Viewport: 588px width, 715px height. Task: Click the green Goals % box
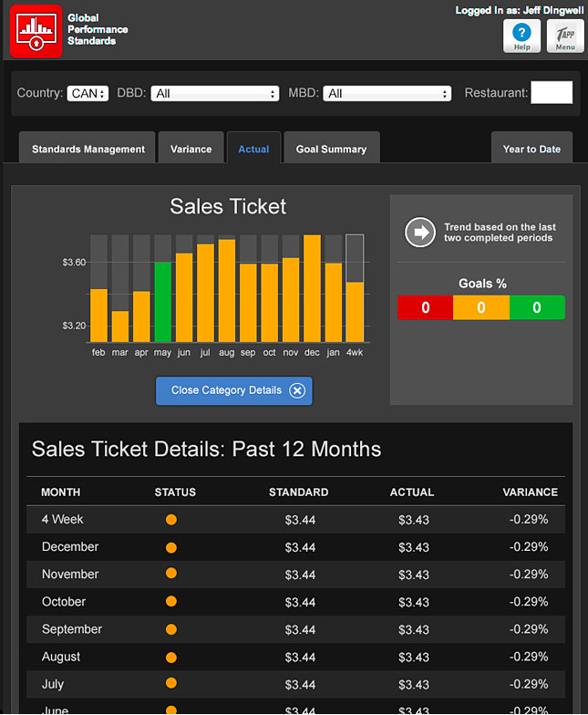click(x=537, y=308)
